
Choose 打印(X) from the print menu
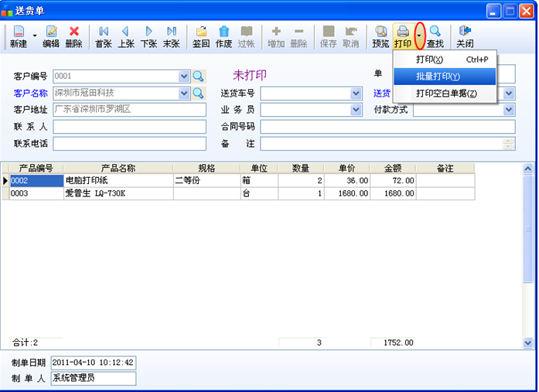445,60
